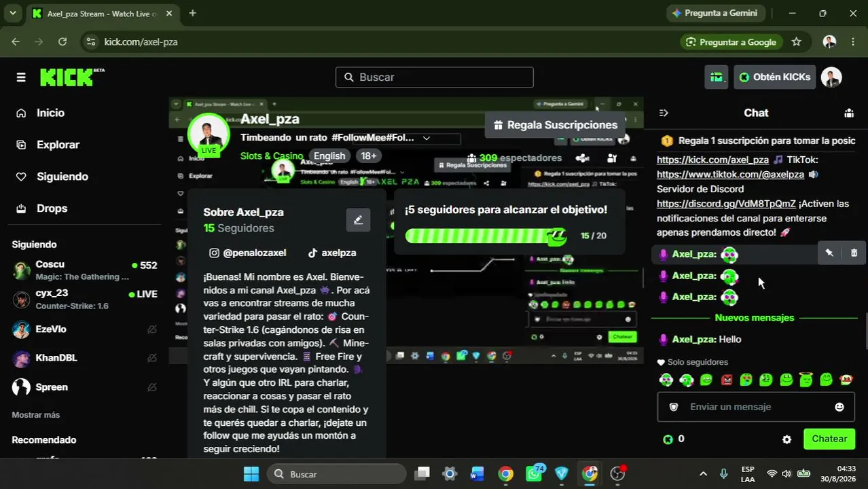Click the shield icon in the message box
This screenshot has width=868, height=489.
[x=674, y=407]
